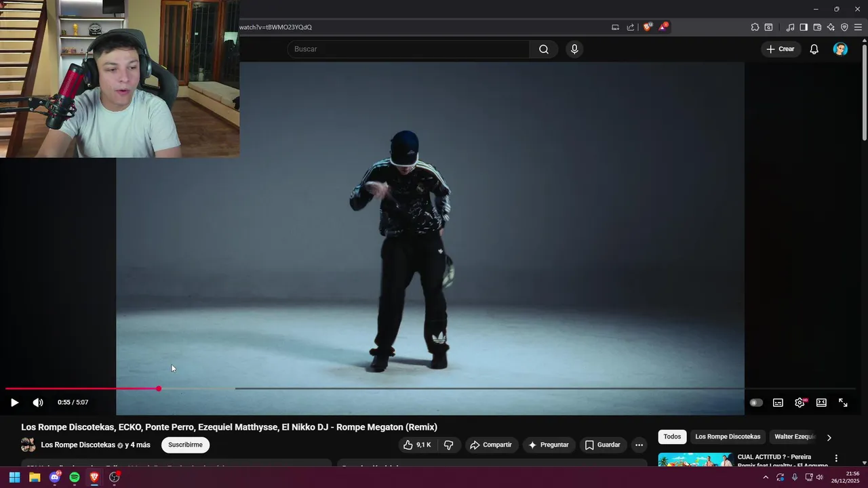Select the Todos filter chip
868x488 pixels.
pyautogui.click(x=672, y=436)
